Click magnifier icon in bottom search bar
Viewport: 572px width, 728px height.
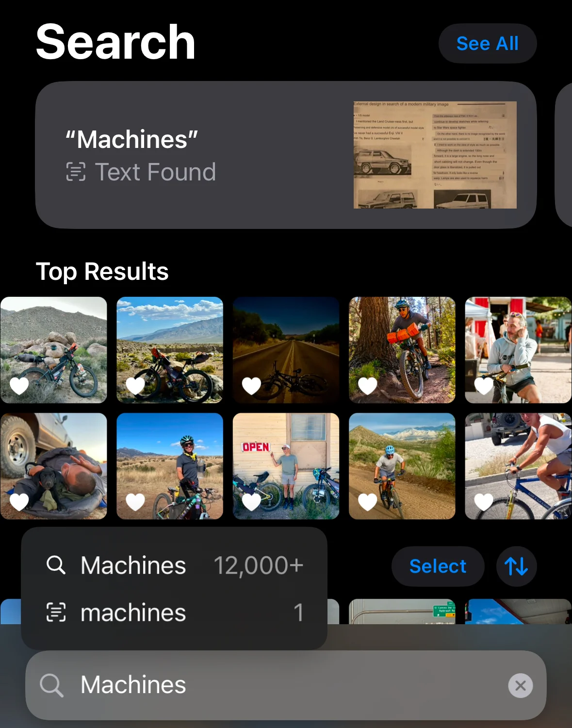coord(51,685)
